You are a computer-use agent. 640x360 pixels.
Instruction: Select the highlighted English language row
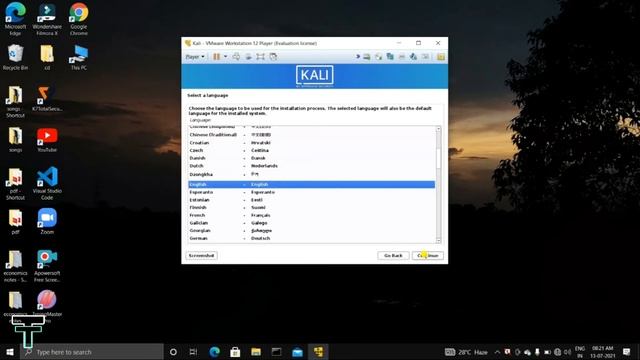pyautogui.click(x=311, y=184)
